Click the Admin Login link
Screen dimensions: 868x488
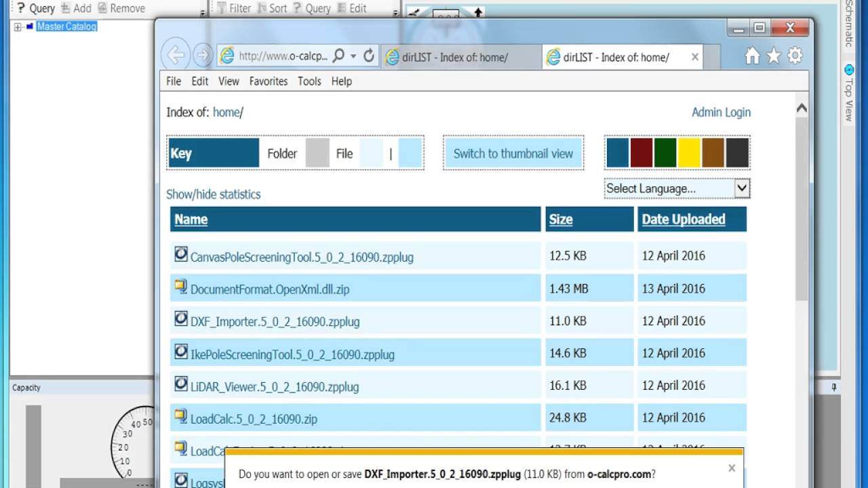coord(721,113)
